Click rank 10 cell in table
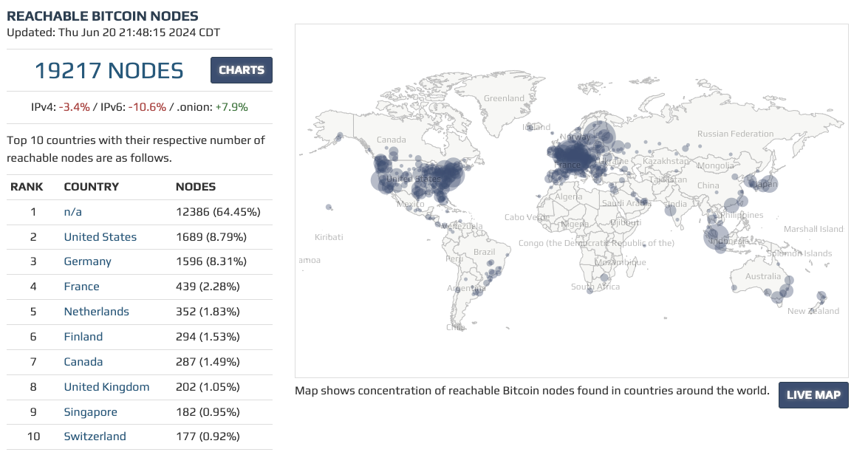Screen dimensions: 868x452 33,436
